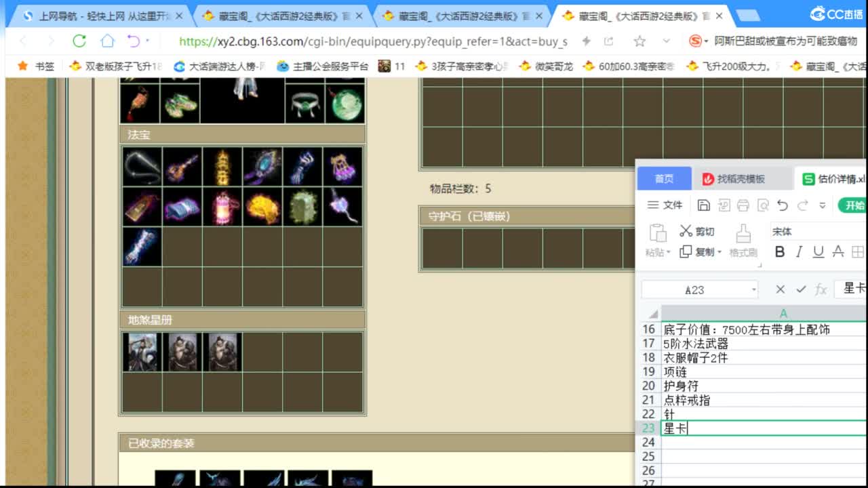Screen dimensions: 868x488
Task: Go to the browser home page icon
Action: point(107,41)
